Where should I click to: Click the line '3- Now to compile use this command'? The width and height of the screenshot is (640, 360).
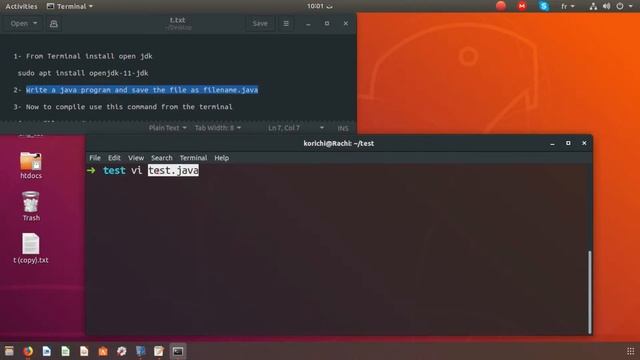[123, 107]
